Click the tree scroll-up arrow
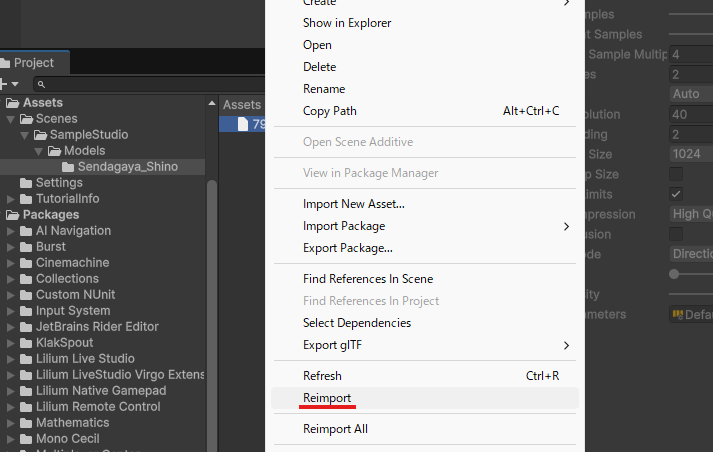 212,103
